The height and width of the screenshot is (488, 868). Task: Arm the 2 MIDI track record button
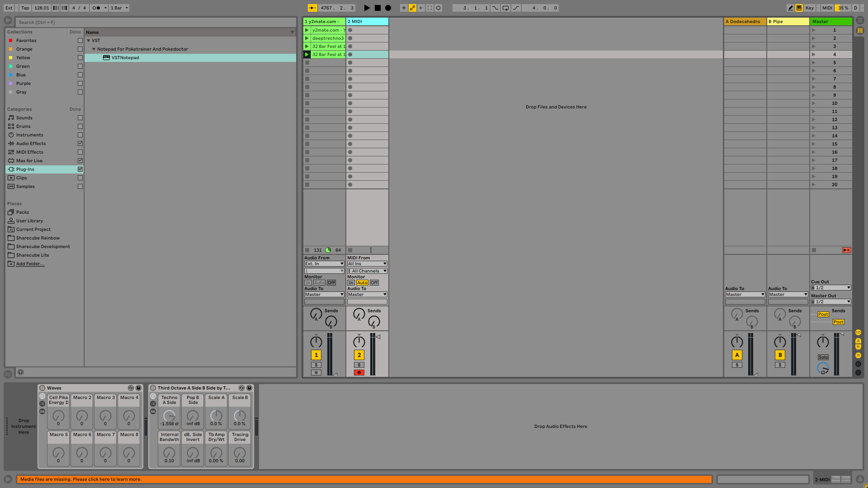click(359, 373)
